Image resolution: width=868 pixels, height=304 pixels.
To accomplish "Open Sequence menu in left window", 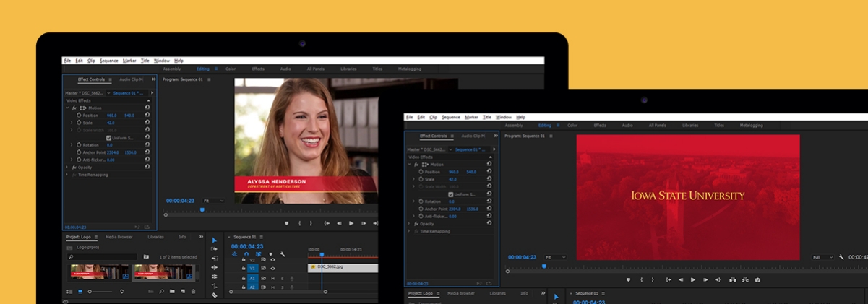I will (109, 61).
